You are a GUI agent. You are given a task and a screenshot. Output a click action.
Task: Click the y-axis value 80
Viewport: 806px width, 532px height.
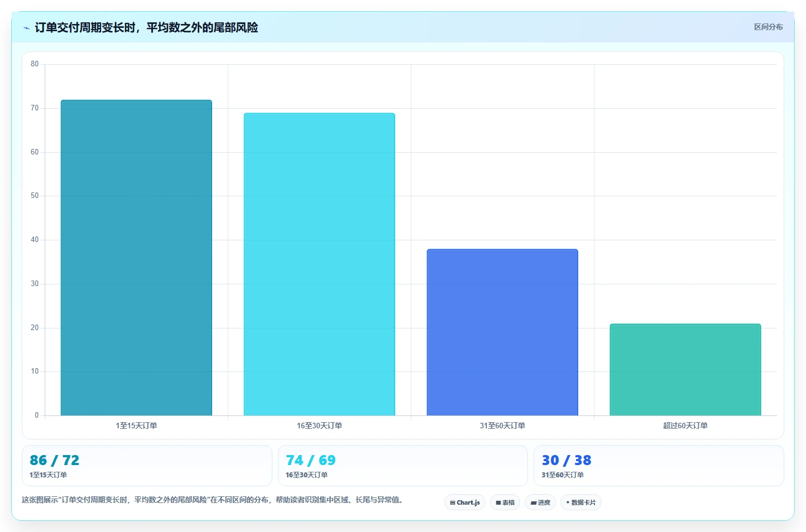(x=35, y=64)
